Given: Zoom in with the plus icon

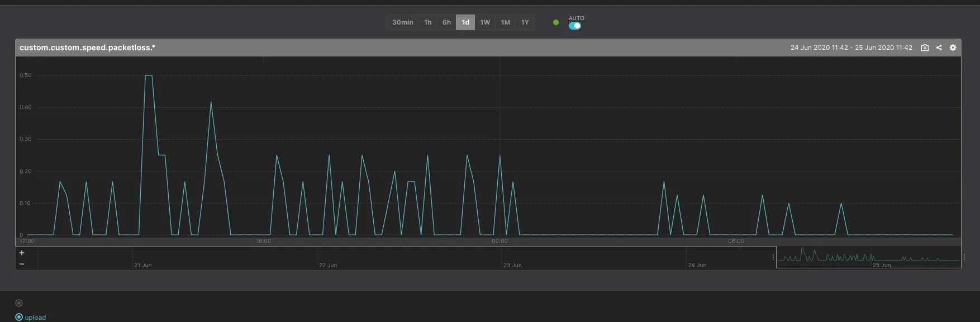Looking at the screenshot, I should pos(22,253).
